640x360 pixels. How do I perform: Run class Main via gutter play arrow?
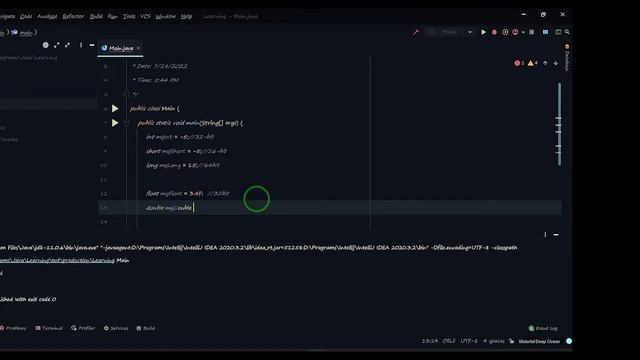click(x=115, y=109)
